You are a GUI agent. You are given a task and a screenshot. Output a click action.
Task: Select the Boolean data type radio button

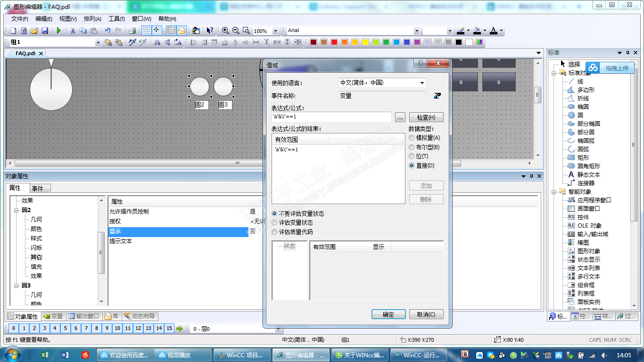[412, 147]
